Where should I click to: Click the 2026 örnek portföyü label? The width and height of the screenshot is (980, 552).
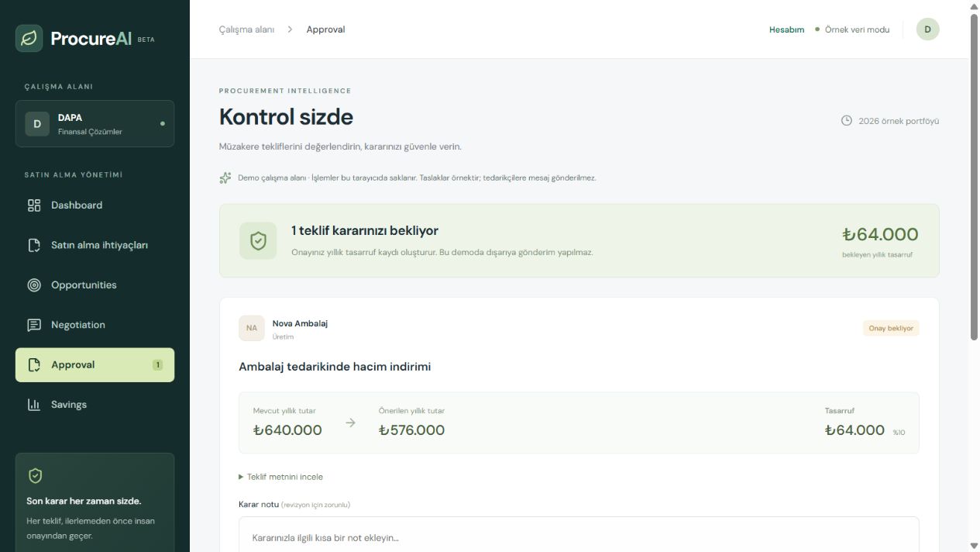(x=899, y=121)
